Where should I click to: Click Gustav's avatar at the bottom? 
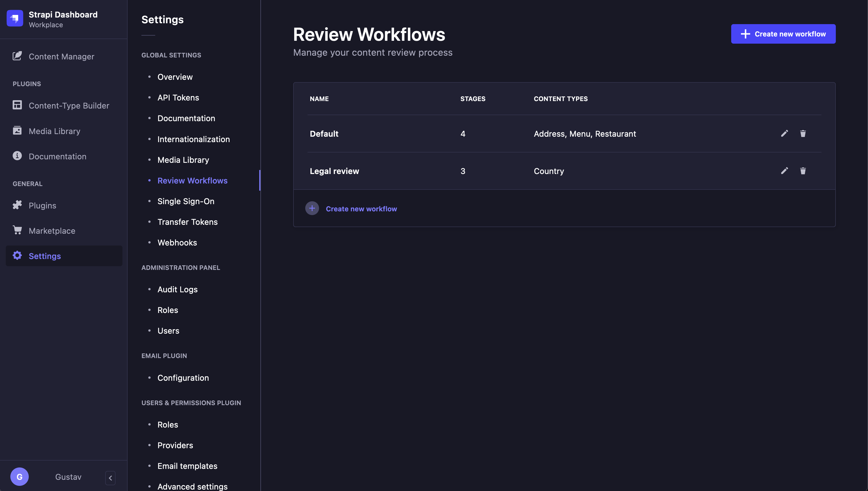(20, 476)
